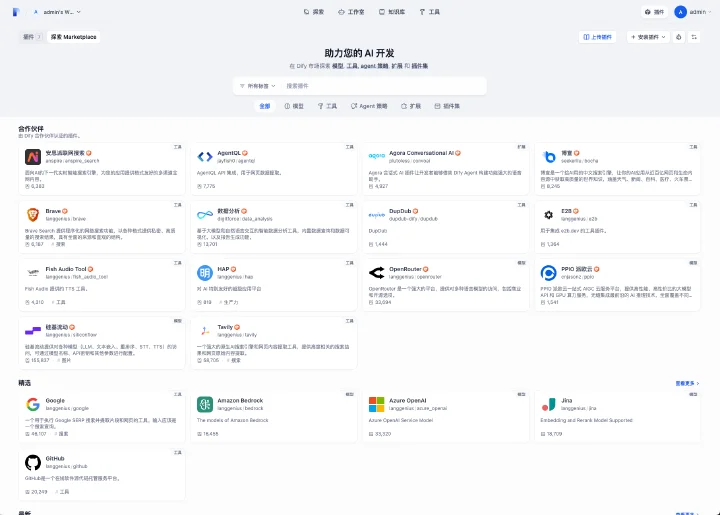The height and width of the screenshot is (515, 720).
Task: Click the data analysis infinity icon
Action: [205, 215]
